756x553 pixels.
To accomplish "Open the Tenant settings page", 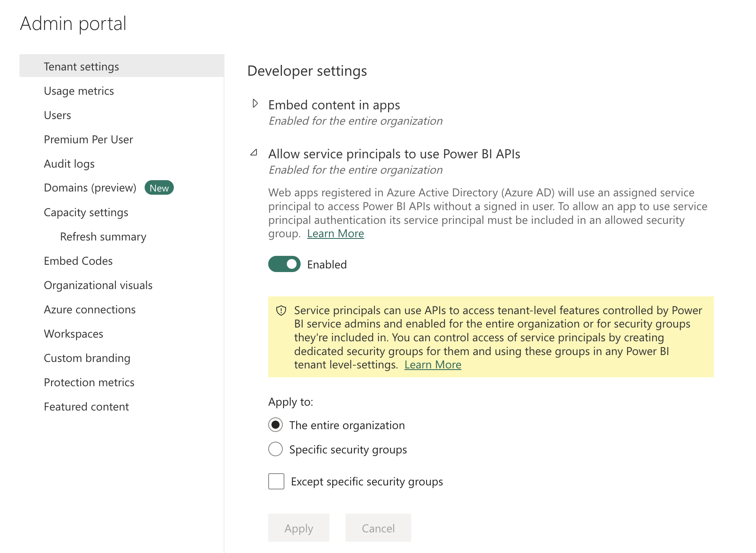I will point(81,66).
